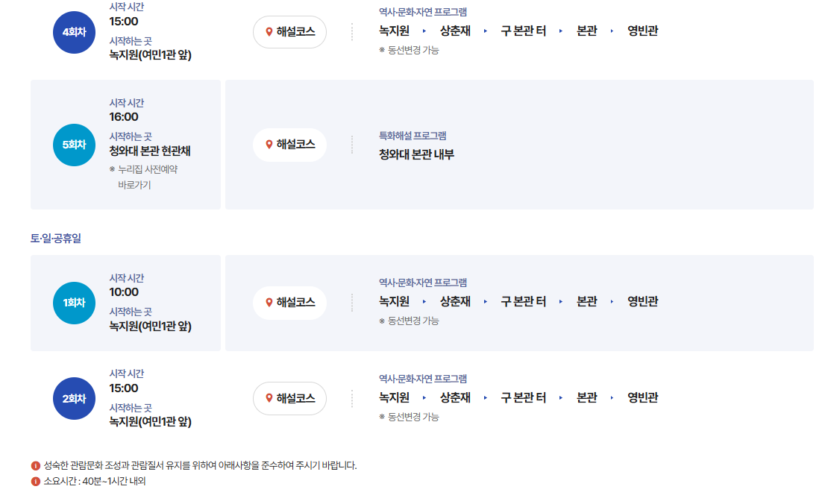825x504 pixels.
Task: Click the 1회차 badge under 토·일·공휴일
Action: pyautogui.click(x=74, y=302)
